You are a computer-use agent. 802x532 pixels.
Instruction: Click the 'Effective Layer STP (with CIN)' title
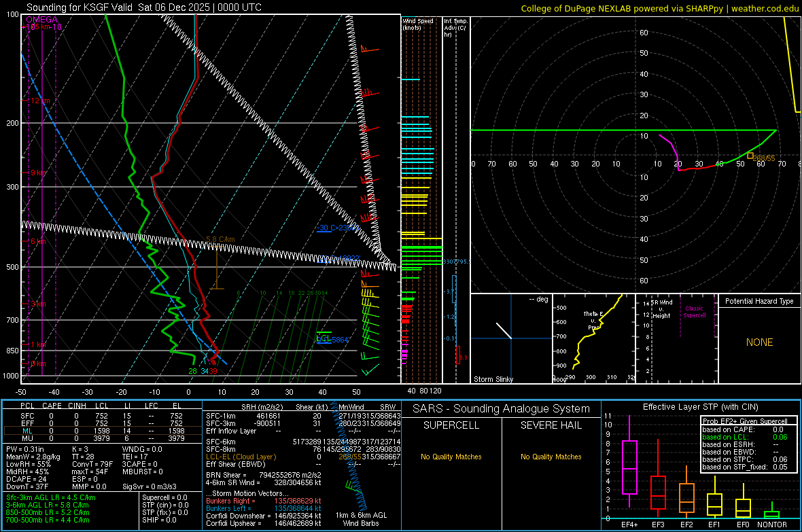pyautogui.click(x=700, y=407)
